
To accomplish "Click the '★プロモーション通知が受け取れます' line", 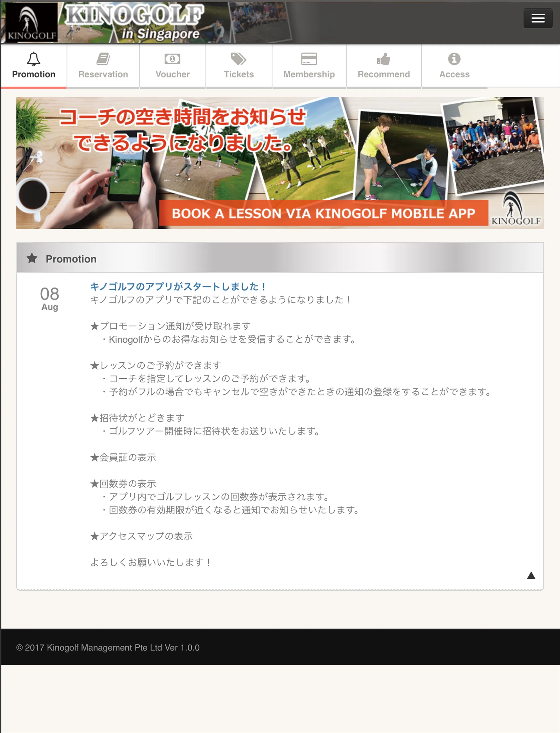I will (x=170, y=326).
